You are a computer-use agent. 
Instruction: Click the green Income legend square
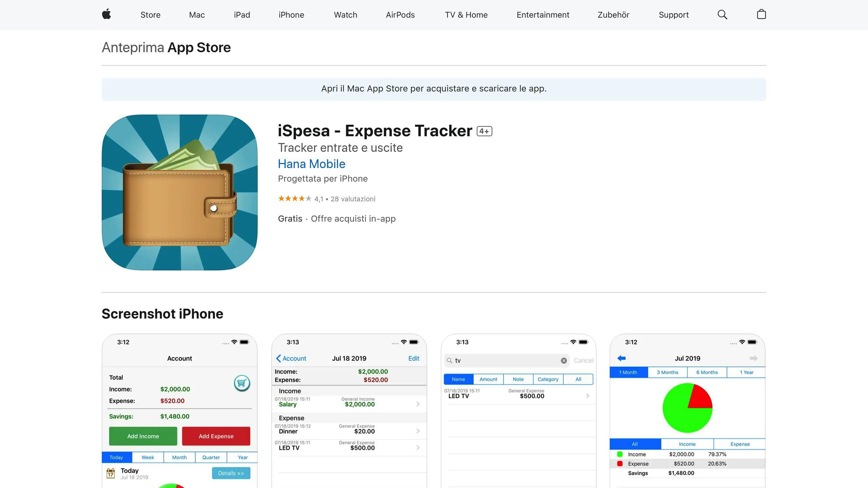[x=620, y=454]
